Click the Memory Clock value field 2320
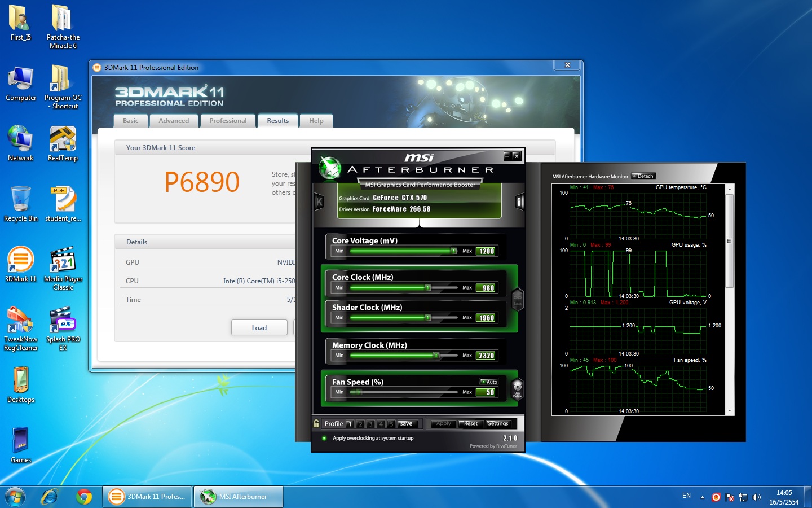812x508 pixels. point(486,356)
